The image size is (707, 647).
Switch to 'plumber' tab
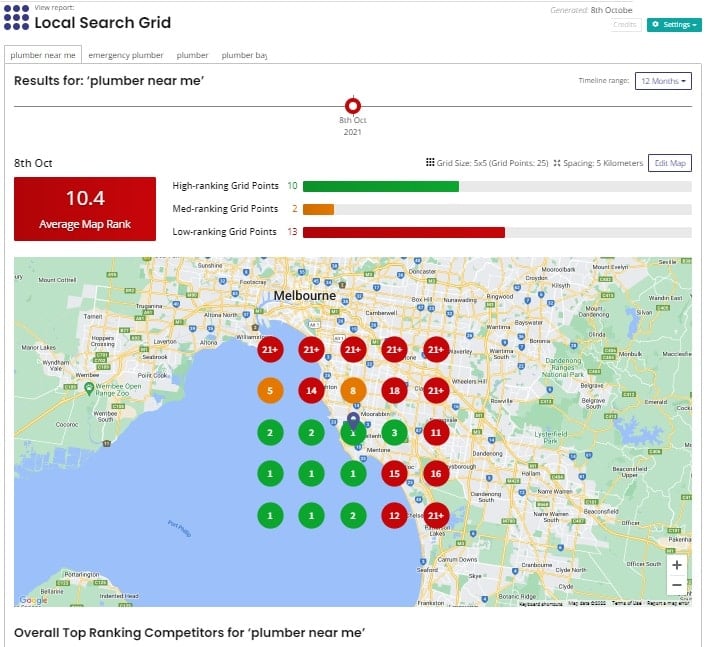click(x=193, y=55)
